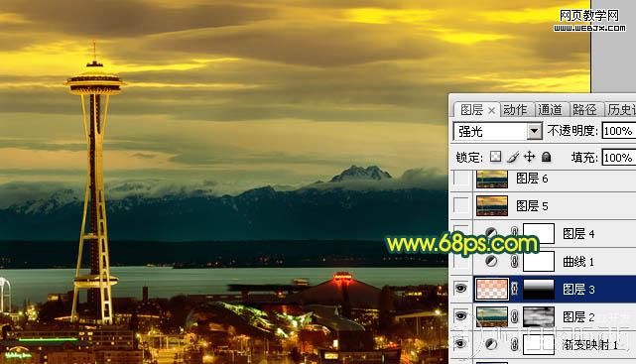
Task: Click the lock image pixels brush icon
Action: (513, 157)
